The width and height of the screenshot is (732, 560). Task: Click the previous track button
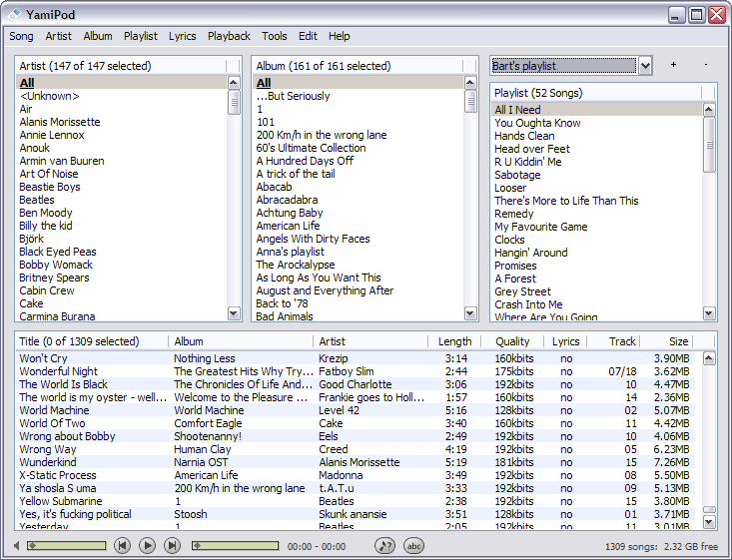[122, 545]
